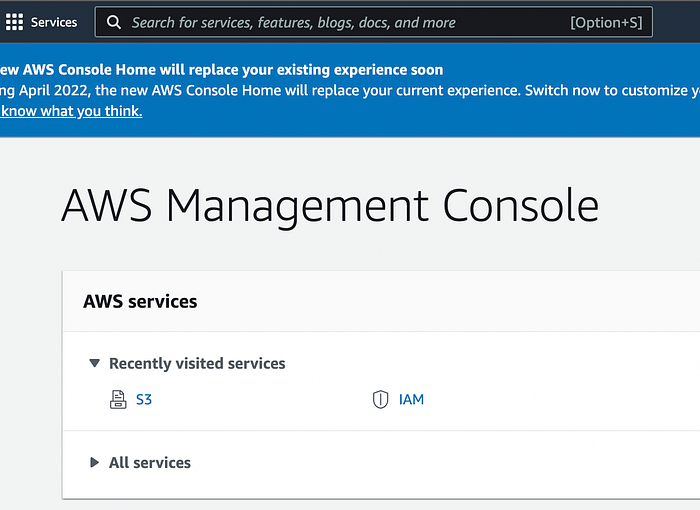Open the IAM service link
The width and height of the screenshot is (700, 510).
point(411,399)
